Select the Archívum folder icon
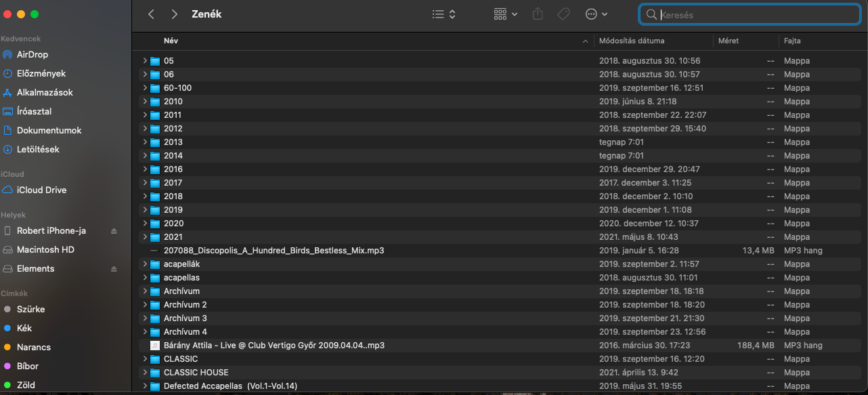868x395 pixels. pyautogui.click(x=155, y=291)
